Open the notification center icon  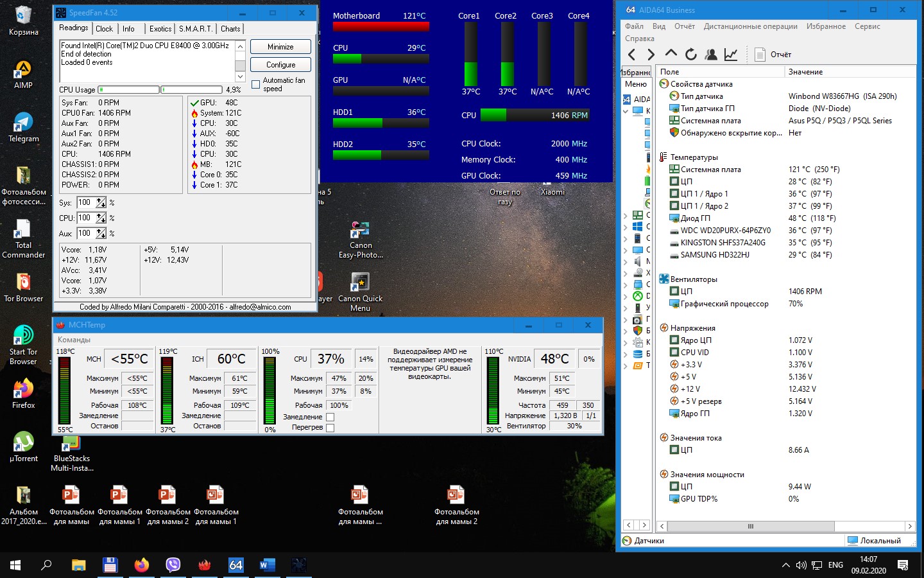[x=903, y=565]
